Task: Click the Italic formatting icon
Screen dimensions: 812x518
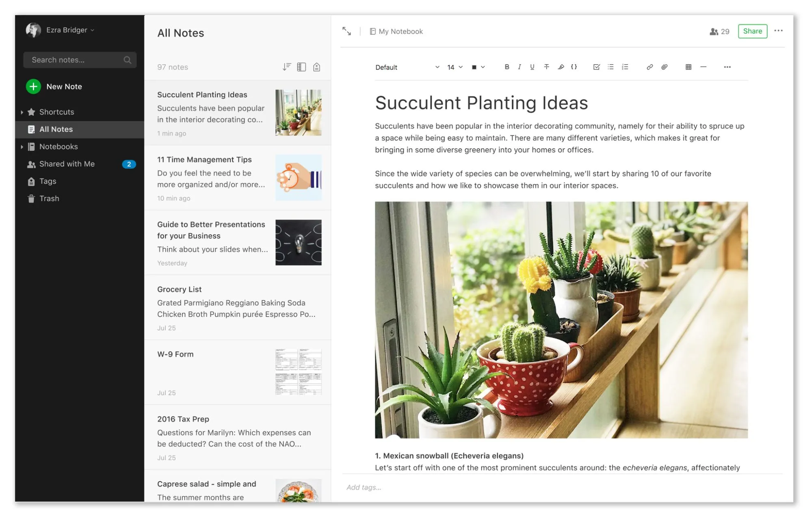Action: click(520, 66)
